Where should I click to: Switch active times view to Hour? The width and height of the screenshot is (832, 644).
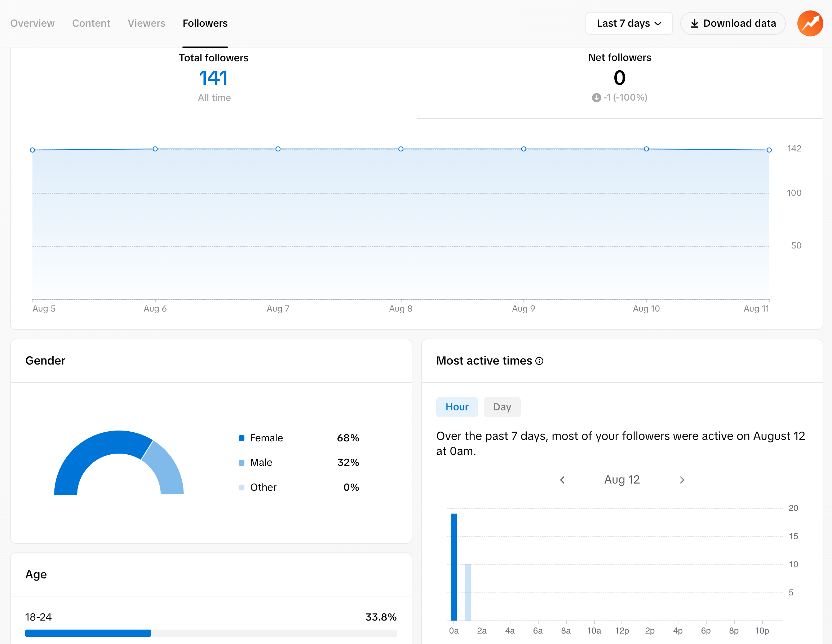[x=457, y=407]
